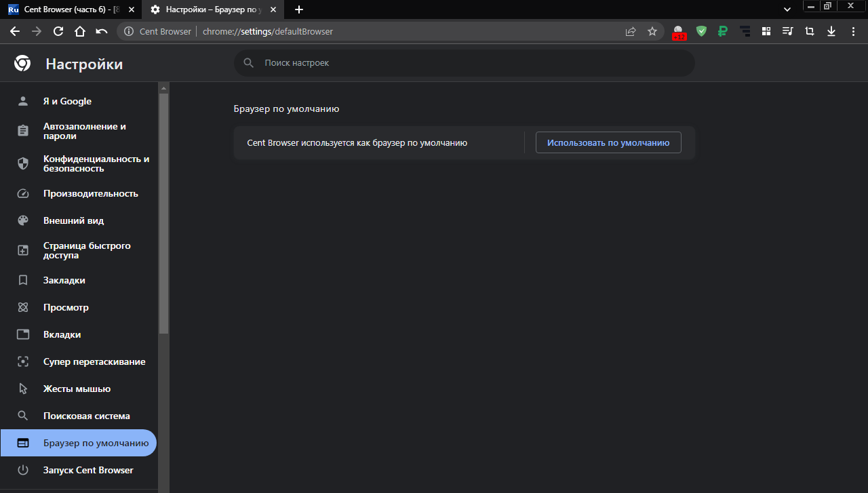
Task: Open a new tab with plus button
Action: pos(299,9)
